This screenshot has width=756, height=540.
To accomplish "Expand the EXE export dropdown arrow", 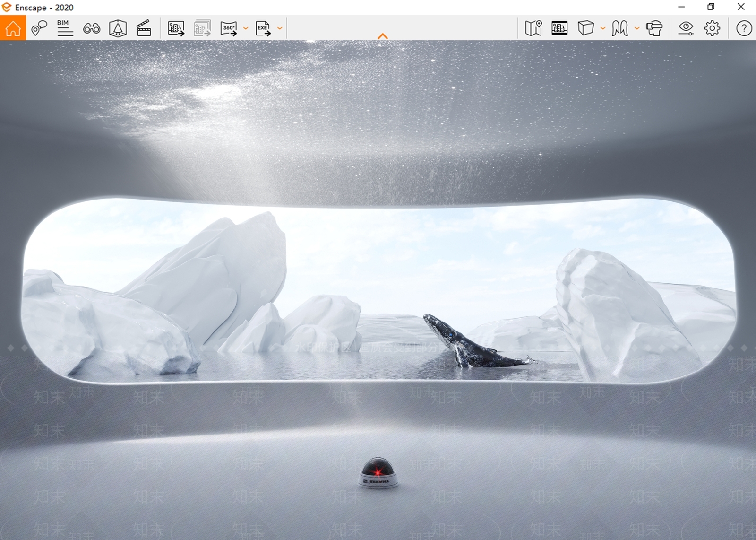I will coord(280,28).
